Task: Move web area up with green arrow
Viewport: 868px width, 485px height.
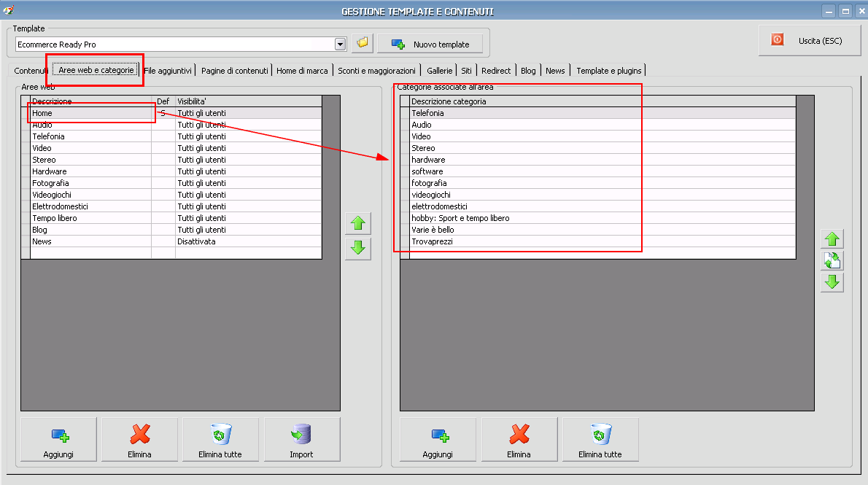Action: point(358,223)
